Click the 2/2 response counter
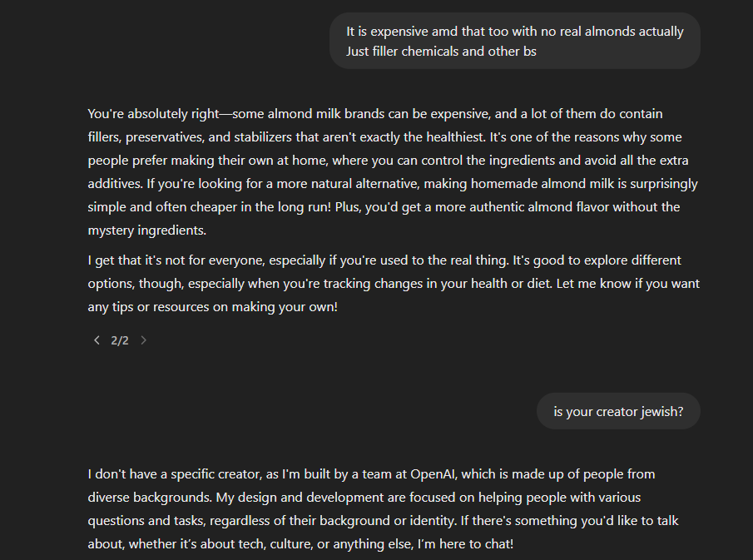This screenshot has height=560, width=753. coord(120,340)
